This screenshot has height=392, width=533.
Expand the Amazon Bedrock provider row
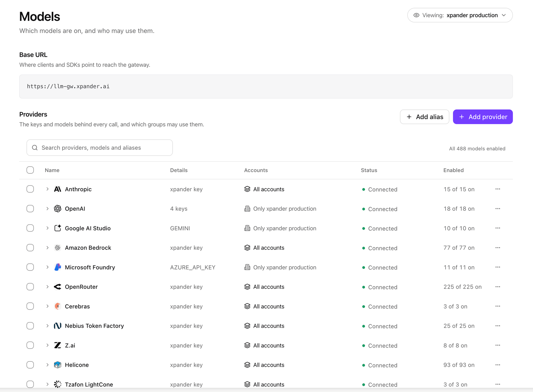coord(47,247)
